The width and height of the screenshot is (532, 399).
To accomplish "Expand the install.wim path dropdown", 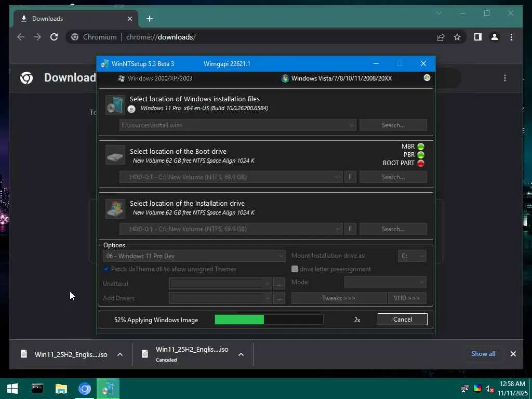I will coord(352,125).
